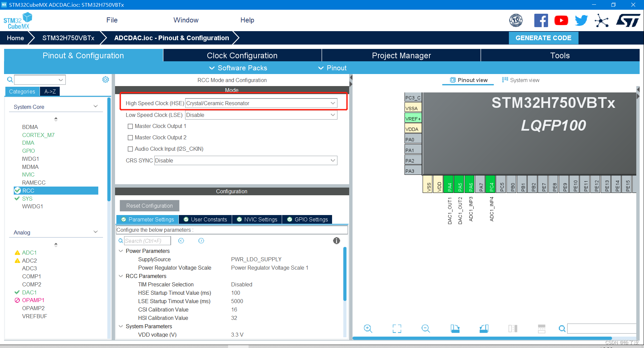Switch to System view

tap(521, 80)
